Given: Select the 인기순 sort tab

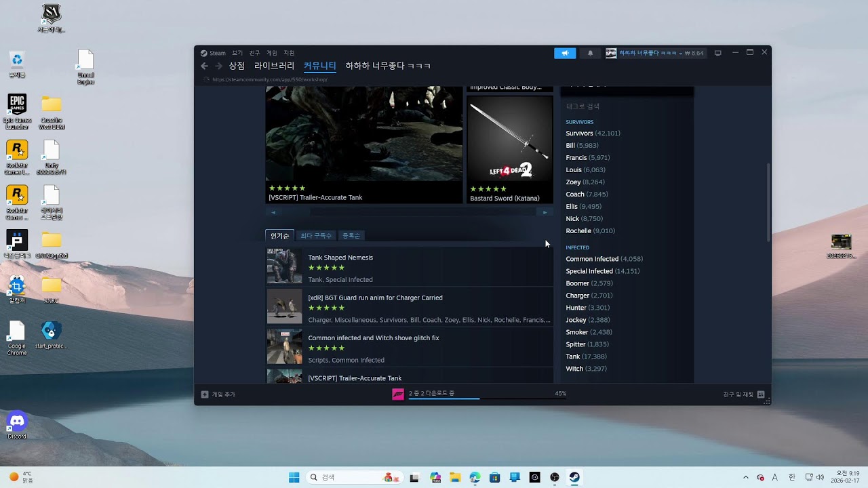Looking at the screenshot, I should (x=279, y=235).
